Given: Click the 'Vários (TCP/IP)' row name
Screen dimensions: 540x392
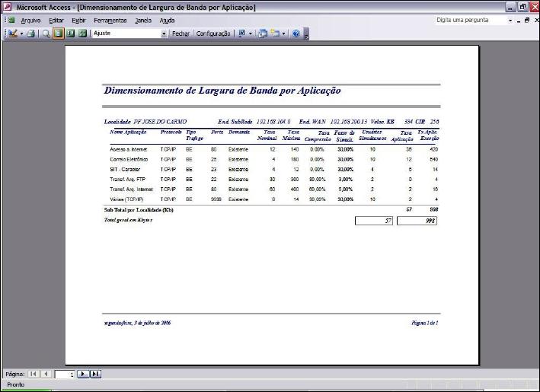Looking at the screenshot, I should point(126,199).
